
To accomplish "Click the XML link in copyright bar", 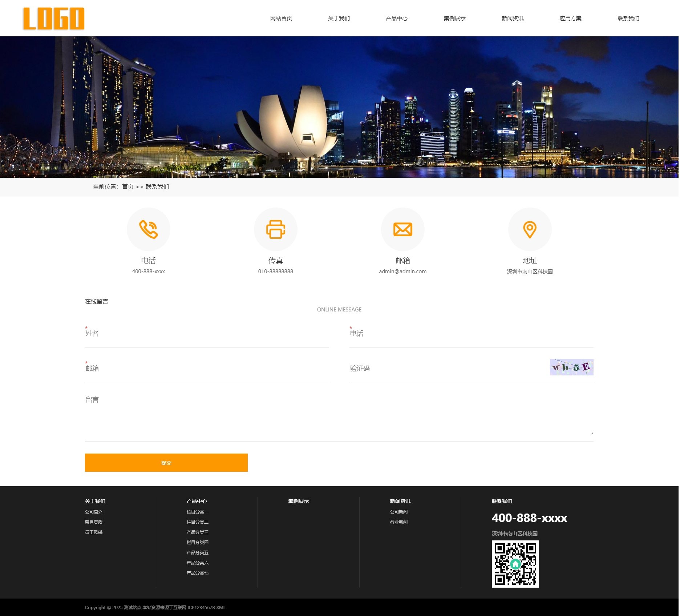I will click(x=221, y=608).
